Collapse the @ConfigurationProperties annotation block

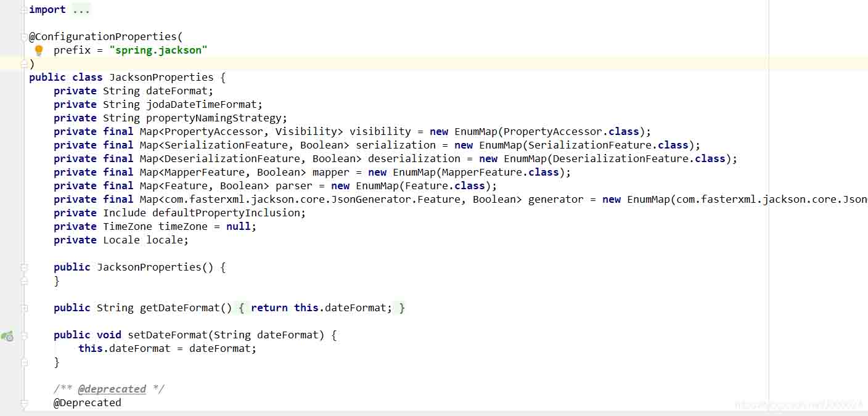[x=23, y=36]
